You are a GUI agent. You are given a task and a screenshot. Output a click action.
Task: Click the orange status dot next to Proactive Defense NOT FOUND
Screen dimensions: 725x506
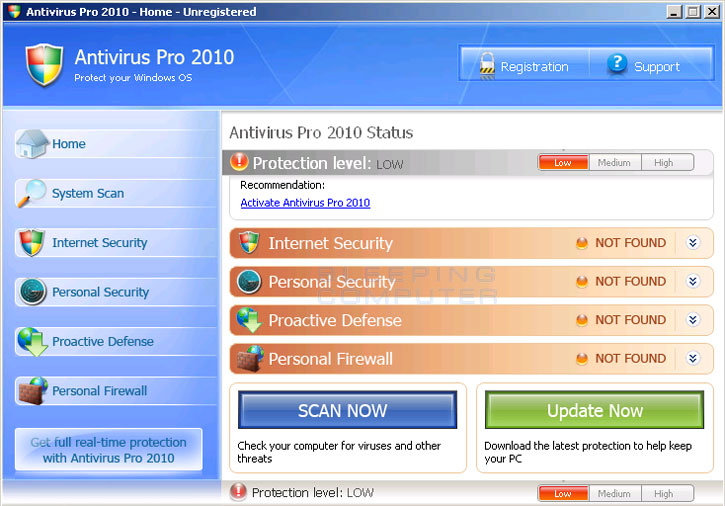pos(582,320)
